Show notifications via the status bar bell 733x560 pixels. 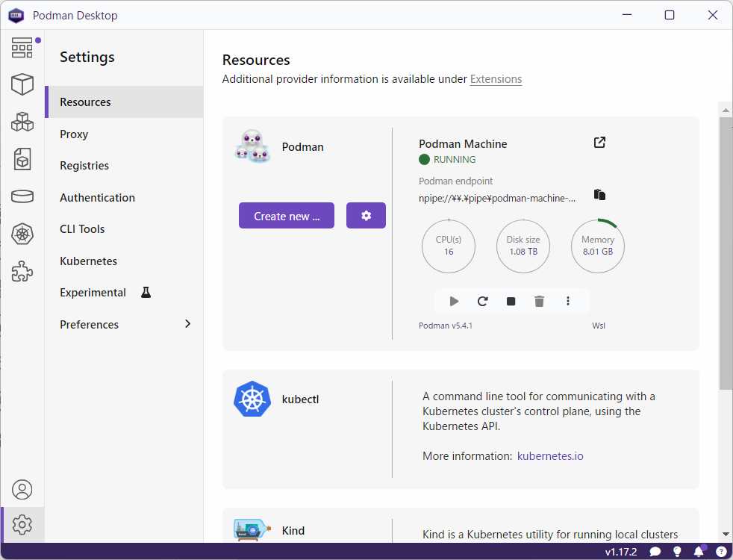699,552
